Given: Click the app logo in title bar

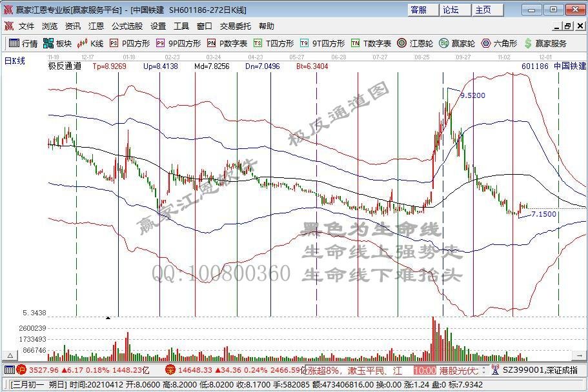Looking at the screenshot, I should [x=8, y=10].
